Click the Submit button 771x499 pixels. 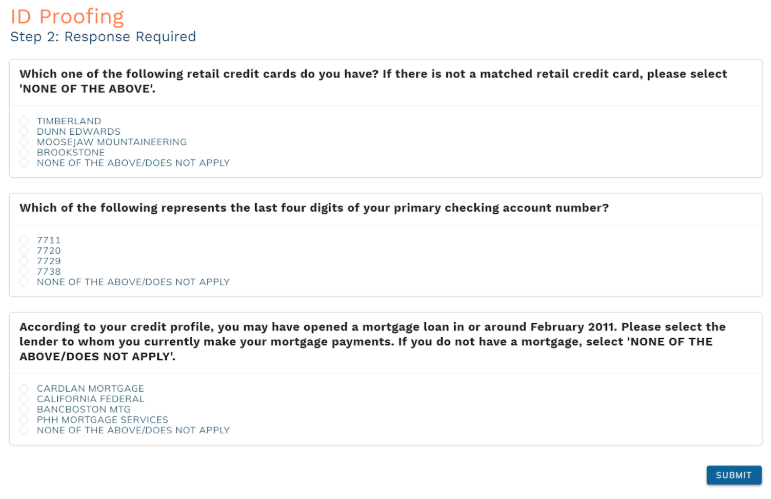point(734,475)
